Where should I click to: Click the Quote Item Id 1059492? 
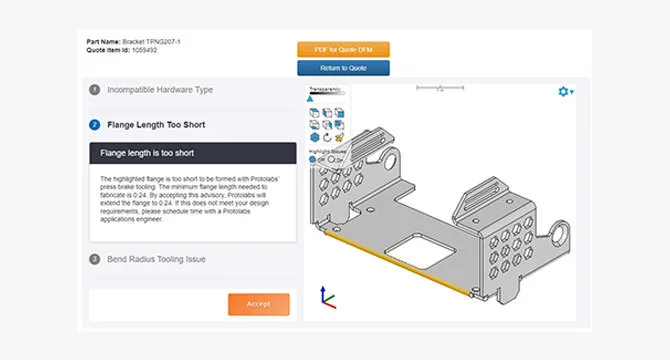pos(144,50)
